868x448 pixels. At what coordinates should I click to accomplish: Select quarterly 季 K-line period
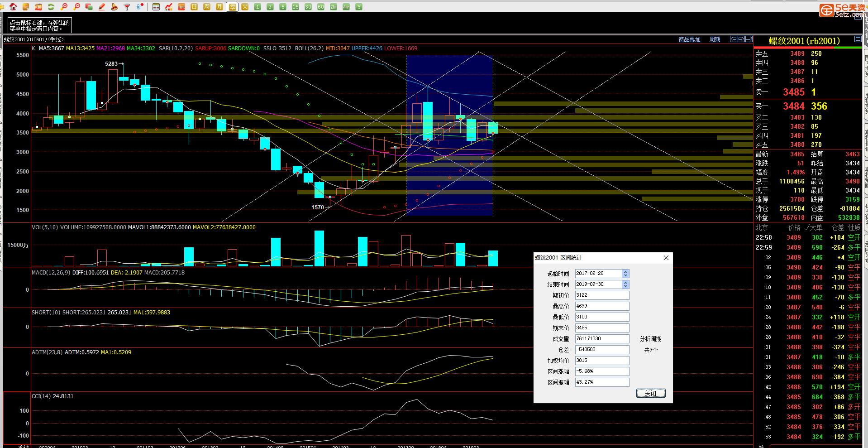click(x=232, y=7)
